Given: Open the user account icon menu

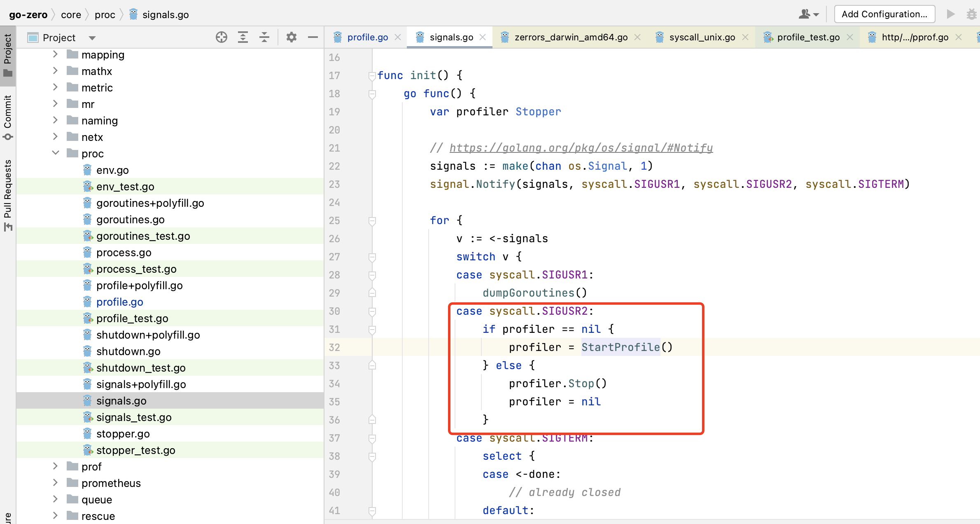Looking at the screenshot, I should pyautogui.click(x=809, y=14).
